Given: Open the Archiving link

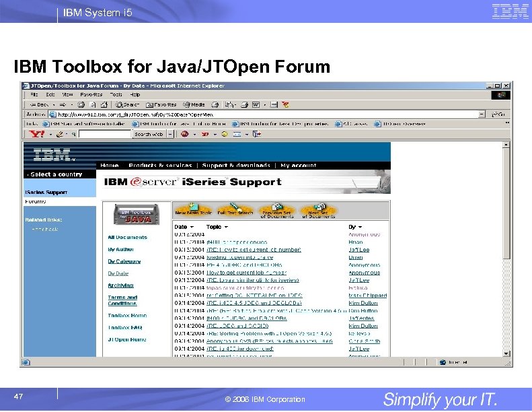Looking at the screenshot, I should (x=121, y=285).
